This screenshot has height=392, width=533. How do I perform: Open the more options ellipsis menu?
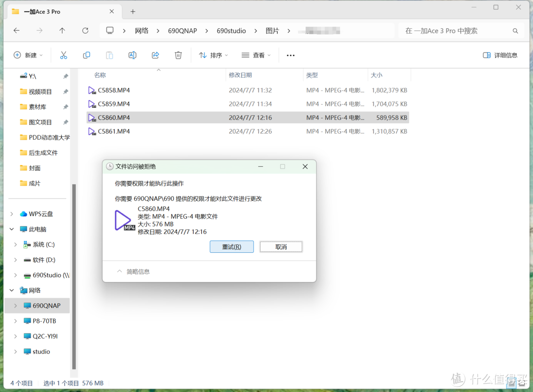click(x=291, y=55)
